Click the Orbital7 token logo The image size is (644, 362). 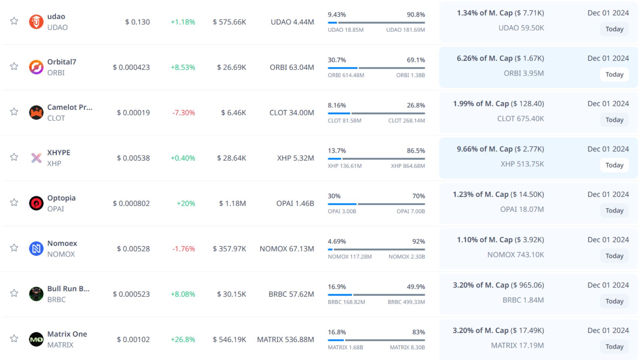point(36,67)
